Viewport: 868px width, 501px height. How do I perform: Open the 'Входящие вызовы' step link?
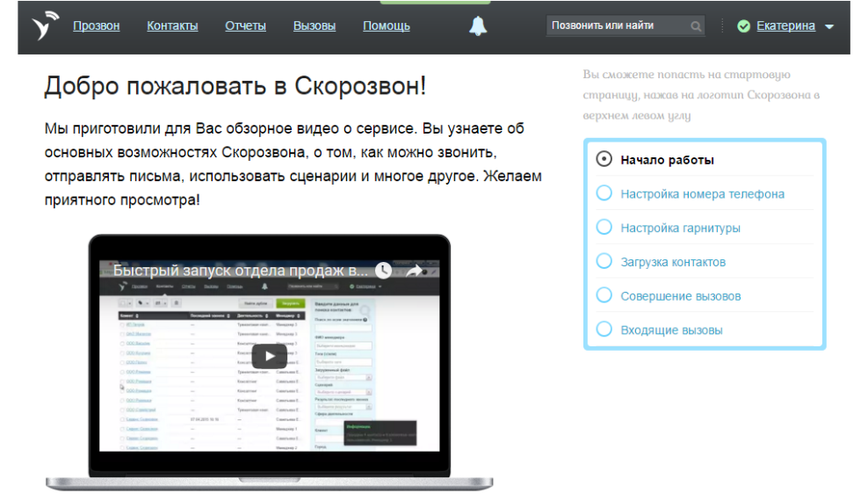click(x=671, y=330)
